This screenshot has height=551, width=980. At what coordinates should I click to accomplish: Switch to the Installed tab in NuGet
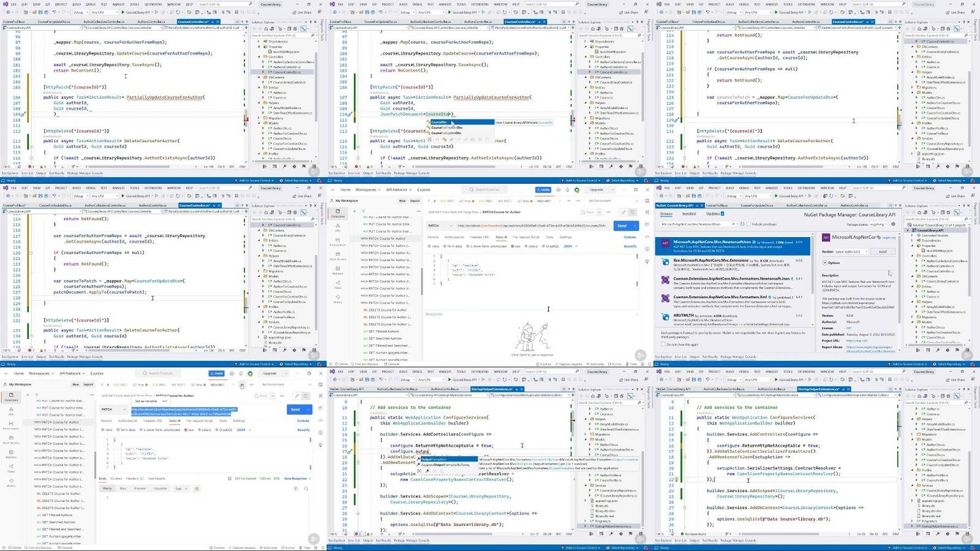(689, 214)
